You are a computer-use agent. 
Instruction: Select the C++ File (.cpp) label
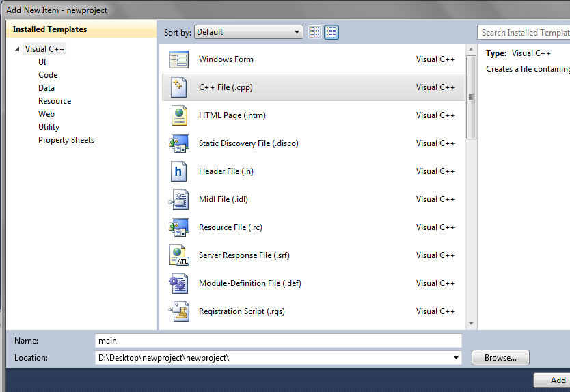226,87
